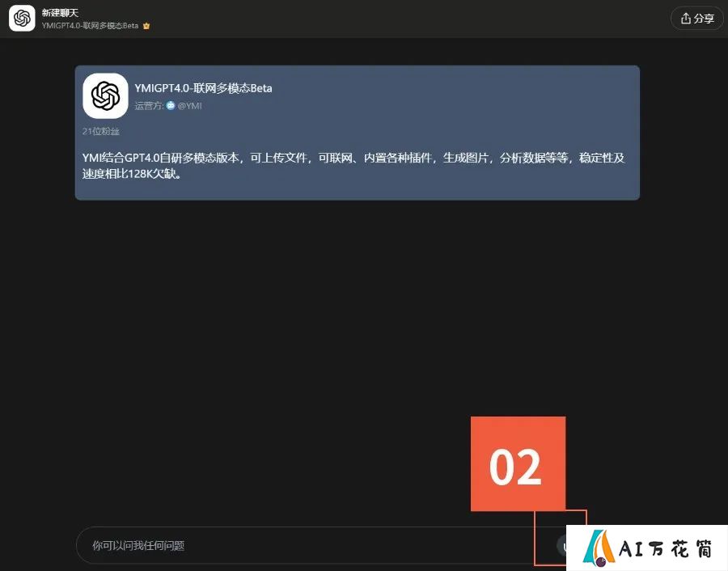Click the bot description paragraph text
The width and height of the screenshot is (728, 571).
tap(353, 166)
